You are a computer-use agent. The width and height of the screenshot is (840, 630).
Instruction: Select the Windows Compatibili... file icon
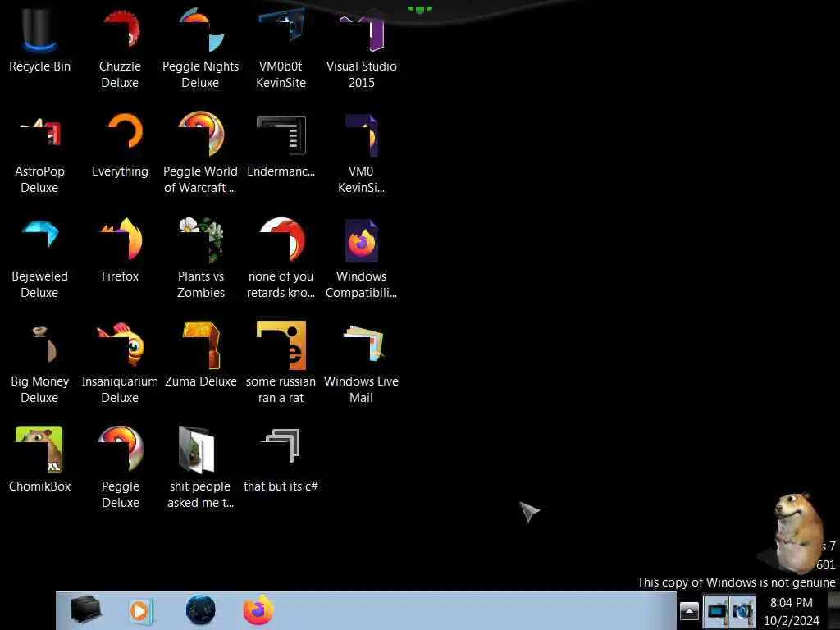pos(361,258)
